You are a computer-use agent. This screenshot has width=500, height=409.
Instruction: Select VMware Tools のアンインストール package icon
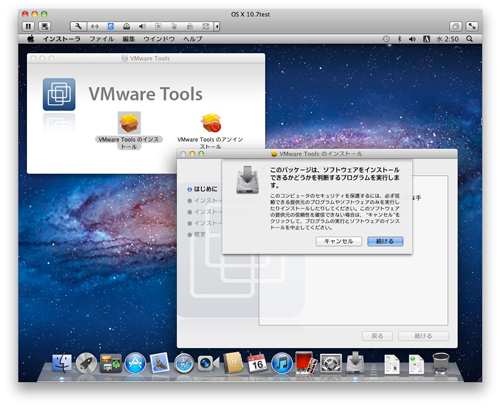(x=211, y=123)
